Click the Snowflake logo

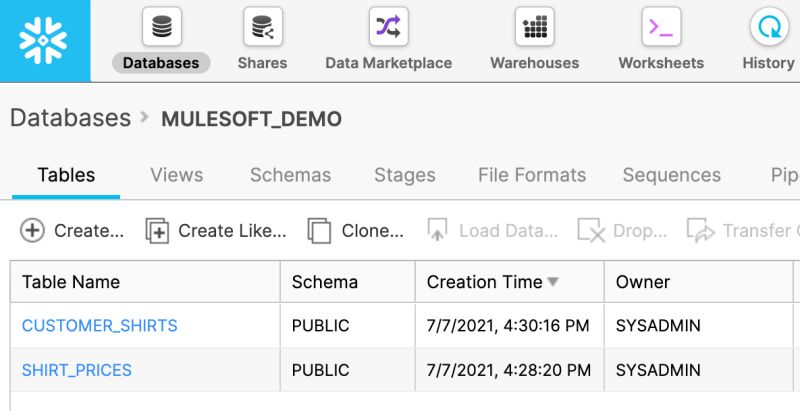[x=43, y=41]
